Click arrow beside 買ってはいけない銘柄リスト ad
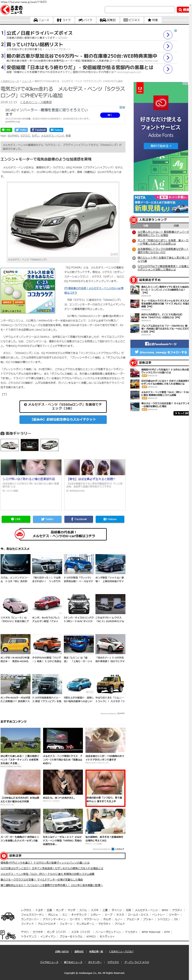 click(168, 46)
